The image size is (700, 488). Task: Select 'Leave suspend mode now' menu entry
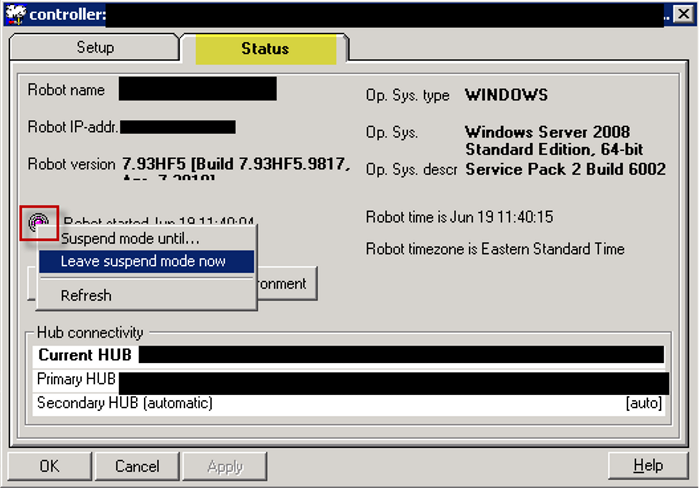click(x=143, y=262)
